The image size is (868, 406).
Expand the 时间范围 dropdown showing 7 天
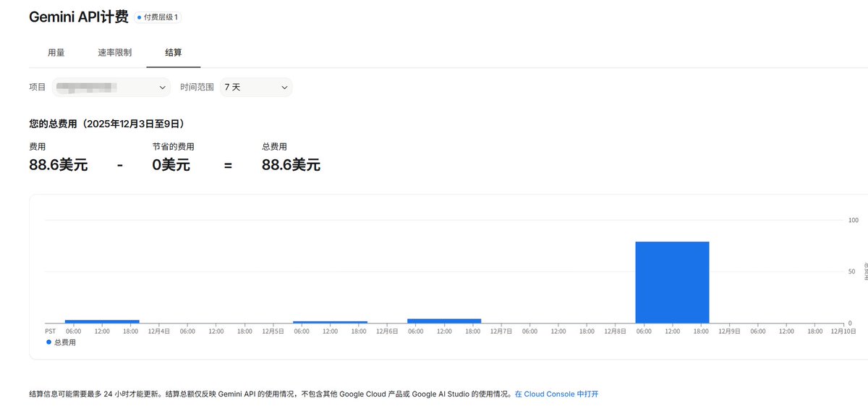pos(256,88)
